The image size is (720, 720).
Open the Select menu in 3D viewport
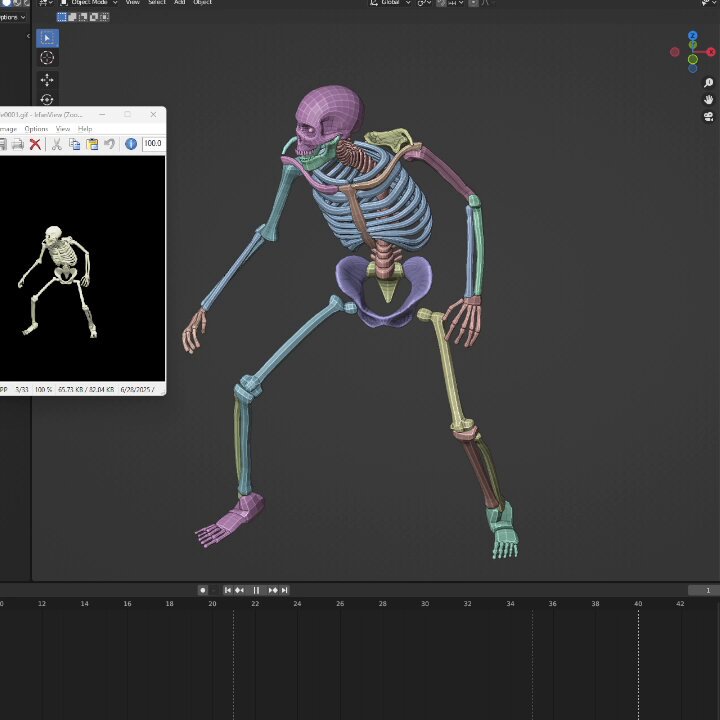click(x=157, y=3)
